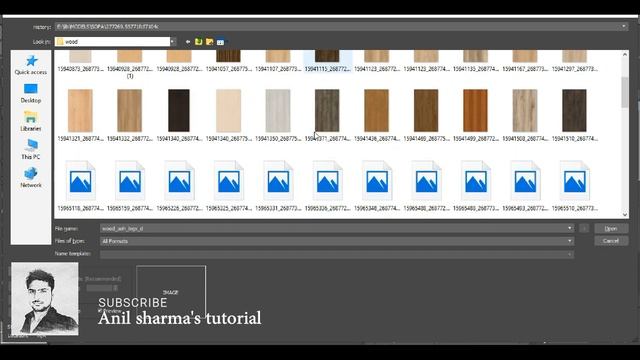Click the vertical scrollbar thumb

624,92
